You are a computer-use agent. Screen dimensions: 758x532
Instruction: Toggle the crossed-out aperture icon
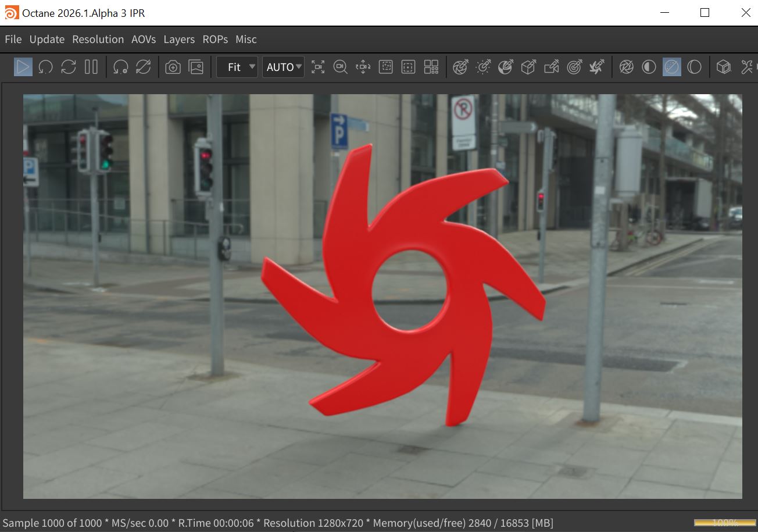[626, 67]
